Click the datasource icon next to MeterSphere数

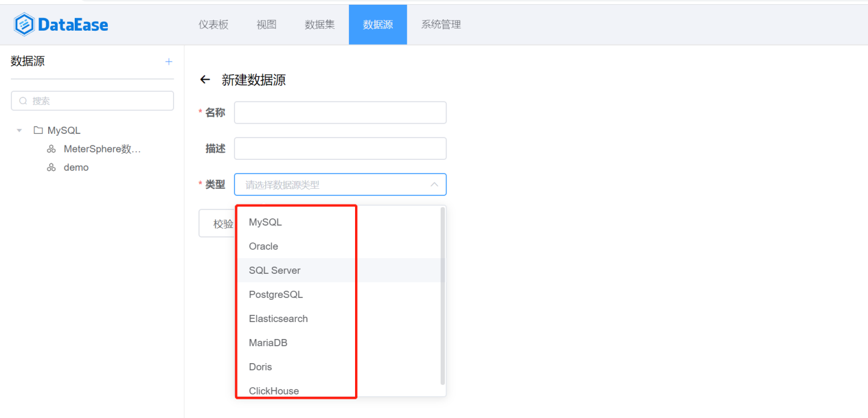click(x=52, y=148)
